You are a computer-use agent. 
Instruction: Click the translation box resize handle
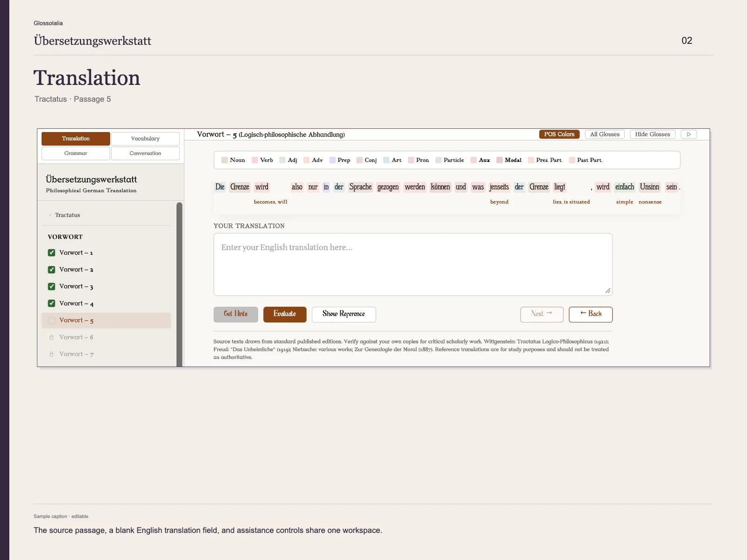coord(608,291)
